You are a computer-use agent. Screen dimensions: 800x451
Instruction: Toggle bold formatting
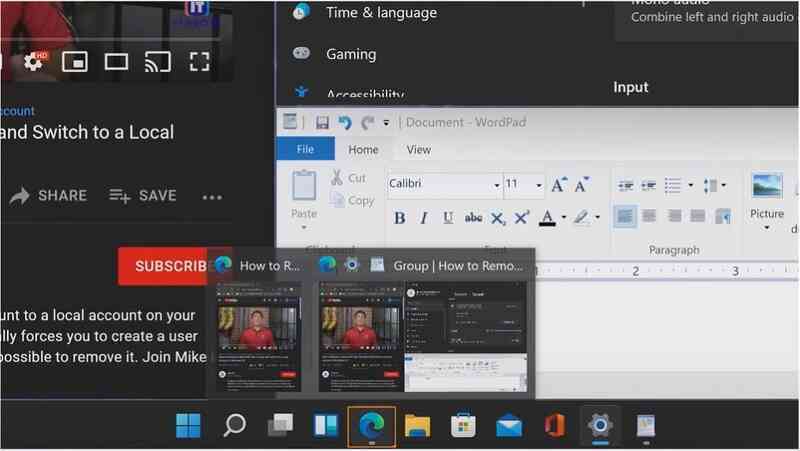coord(399,218)
